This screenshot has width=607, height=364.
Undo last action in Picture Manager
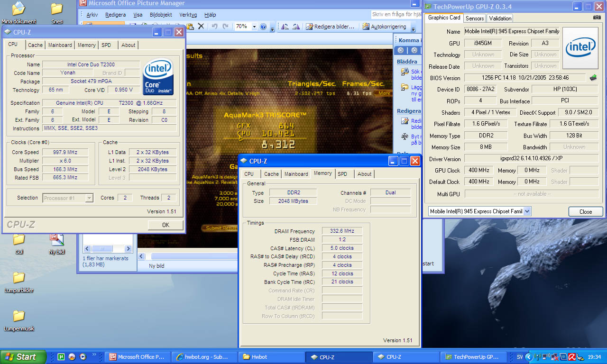coord(214,27)
